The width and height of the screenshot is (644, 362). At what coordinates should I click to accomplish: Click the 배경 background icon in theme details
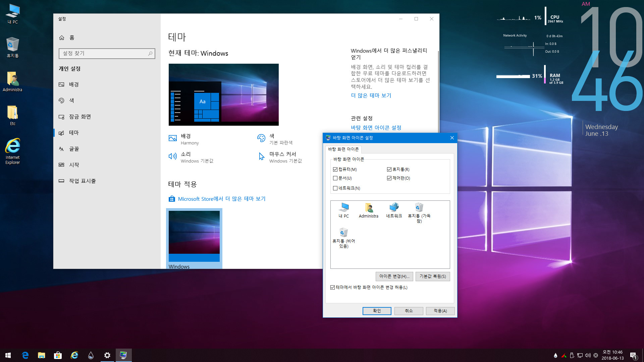[x=173, y=138]
